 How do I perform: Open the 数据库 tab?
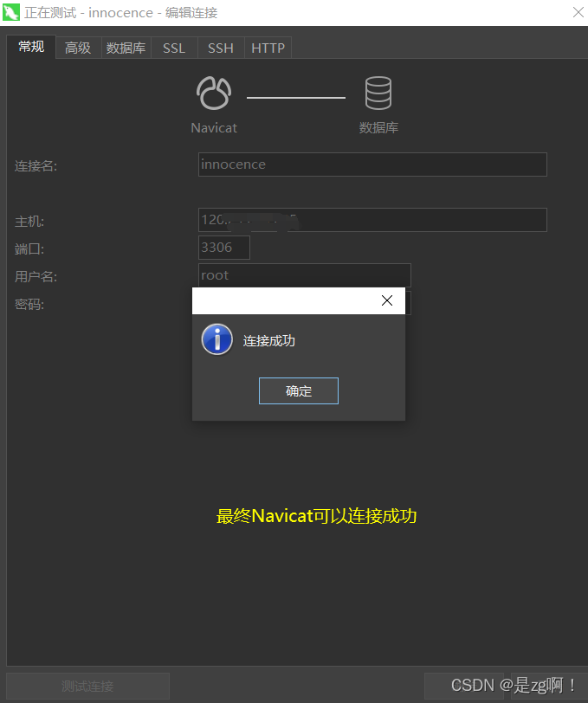click(x=126, y=48)
